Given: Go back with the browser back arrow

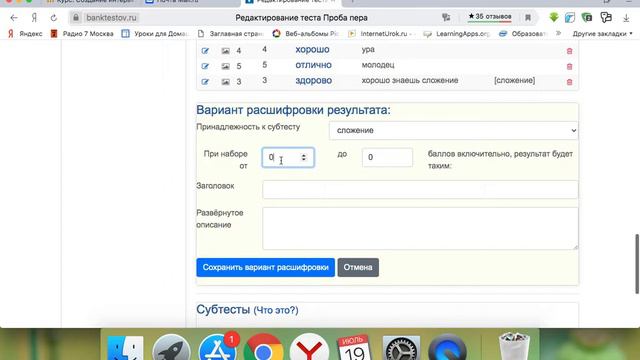Looking at the screenshot, I should (14, 18).
